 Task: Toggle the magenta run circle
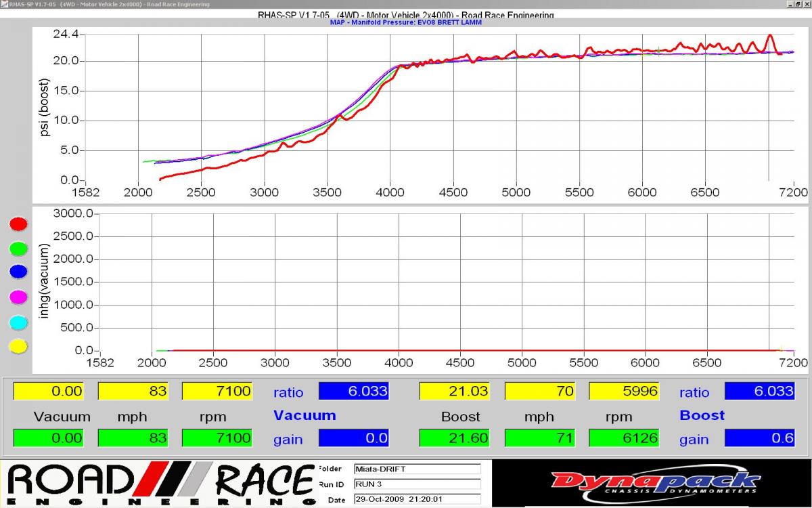point(18,297)
